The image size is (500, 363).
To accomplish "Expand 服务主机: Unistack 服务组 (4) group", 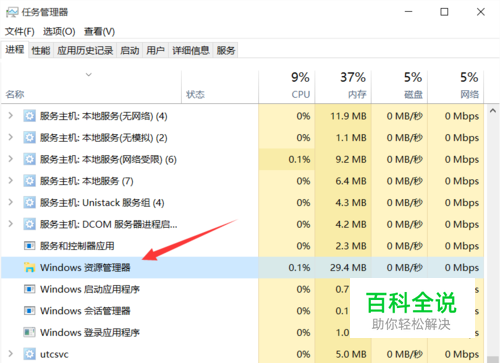I will pyautogui.click(x=11, y=202).
